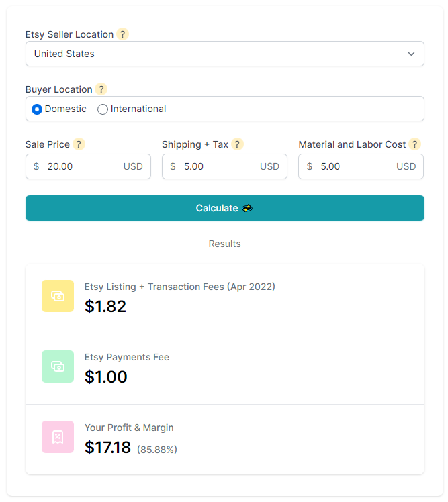This screenshot has width=448, height=502.
Task: Focus the Sale Price input field
Action: [82, 166]
